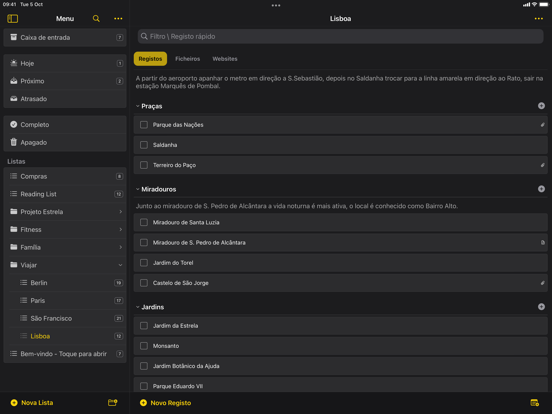Image resolution: width=552 pixels, height=414 pixels.
Task: Tap the note icon on Terreiro do Paço
Action: point(542,165)
